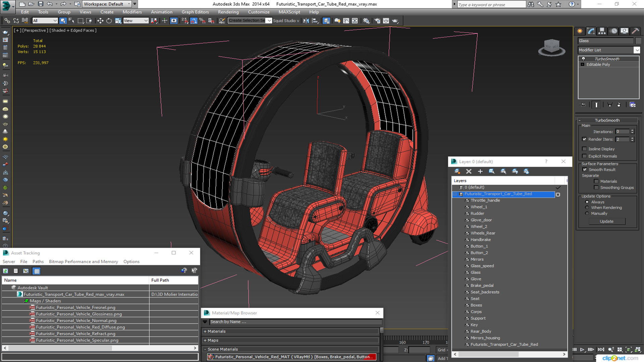Open the Motion panel tab
644x362 pixels.
click(613, 31)
